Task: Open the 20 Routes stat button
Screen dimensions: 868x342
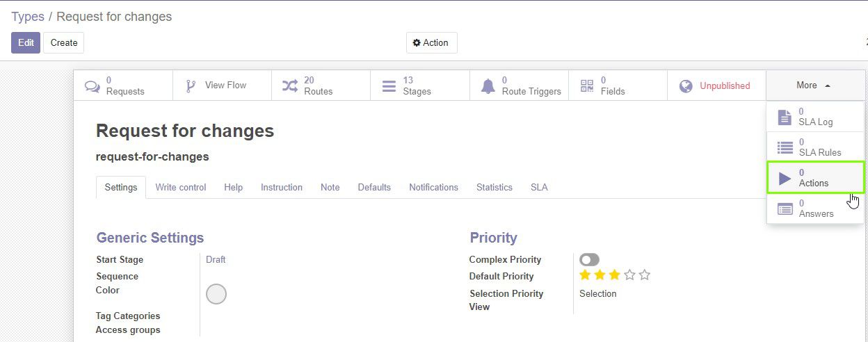Action: (321, 85)
